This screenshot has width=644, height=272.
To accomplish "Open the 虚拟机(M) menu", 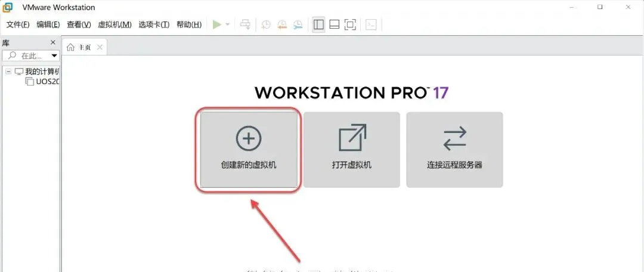I will click(x=114, y=24).
